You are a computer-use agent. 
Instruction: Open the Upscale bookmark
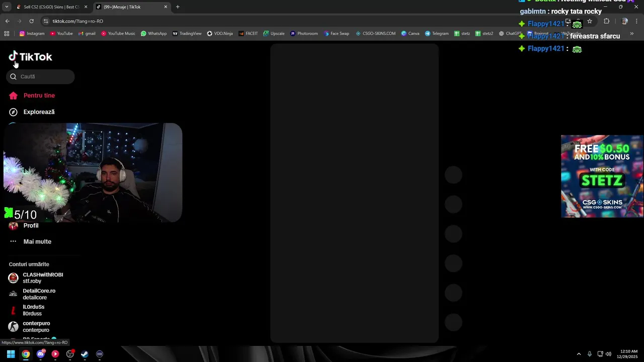click(274, 34)
